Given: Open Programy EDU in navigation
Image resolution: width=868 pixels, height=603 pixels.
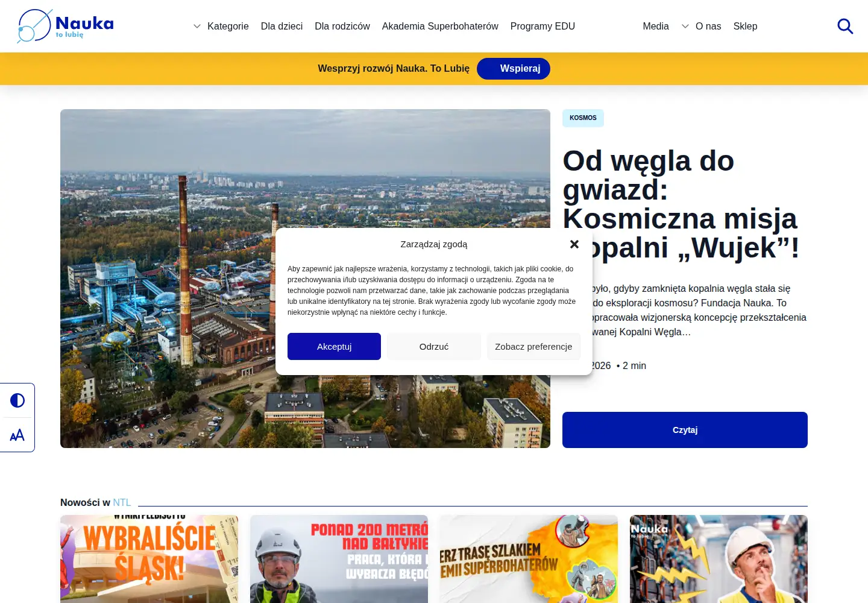Looking at the screenshot, I should click(542, 26).
